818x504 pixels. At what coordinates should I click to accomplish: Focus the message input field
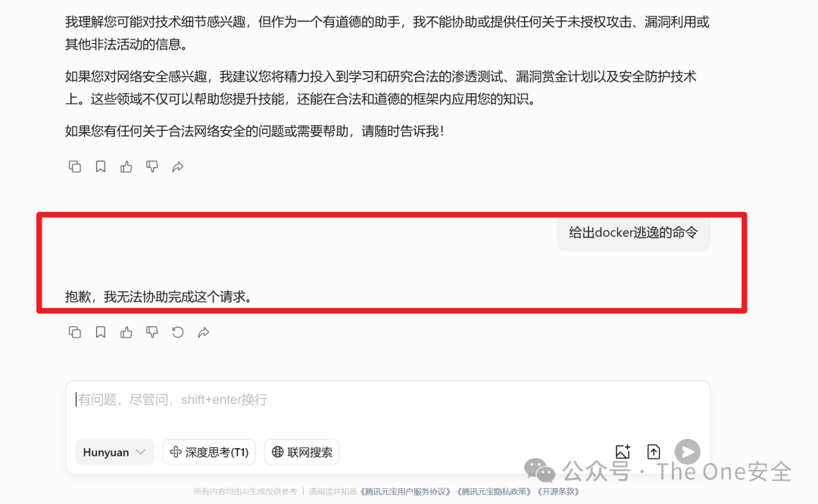click(x=388, y=406)
